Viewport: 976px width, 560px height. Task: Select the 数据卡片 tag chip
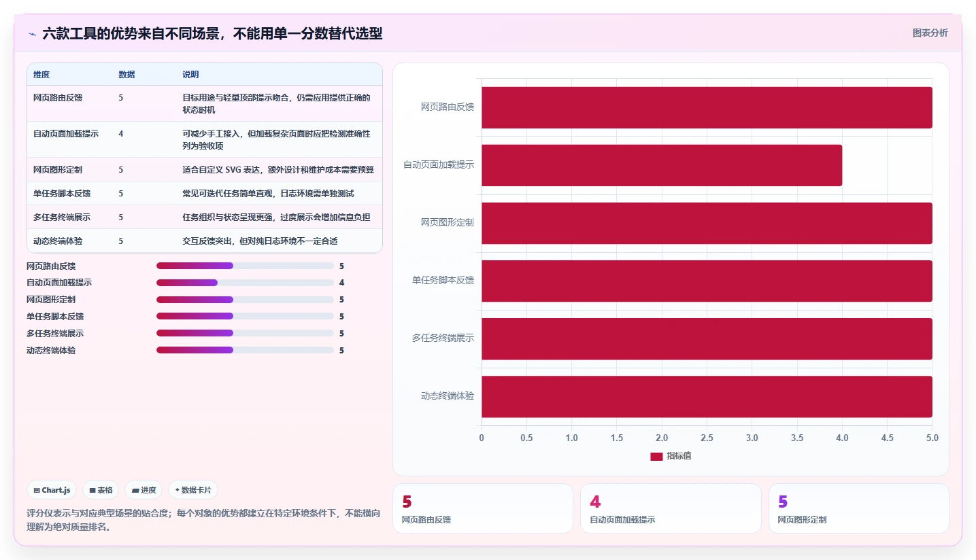click(x=193, y=490)
